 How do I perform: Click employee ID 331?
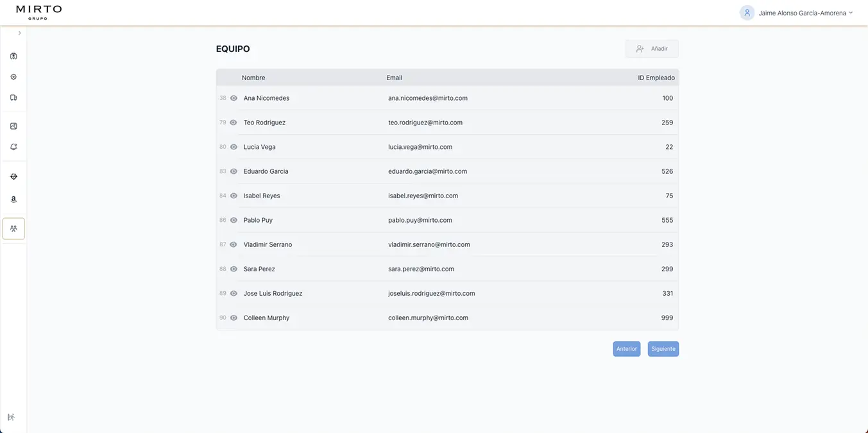668,293
